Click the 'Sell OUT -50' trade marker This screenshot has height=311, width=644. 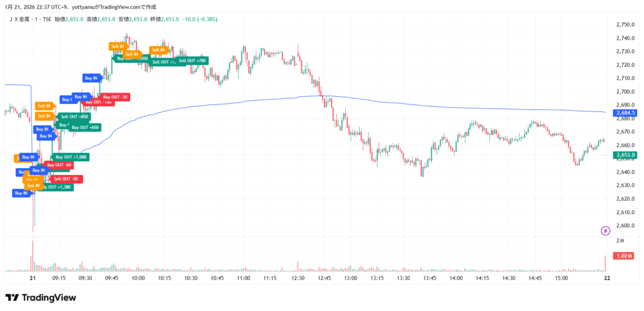[68, 179]
